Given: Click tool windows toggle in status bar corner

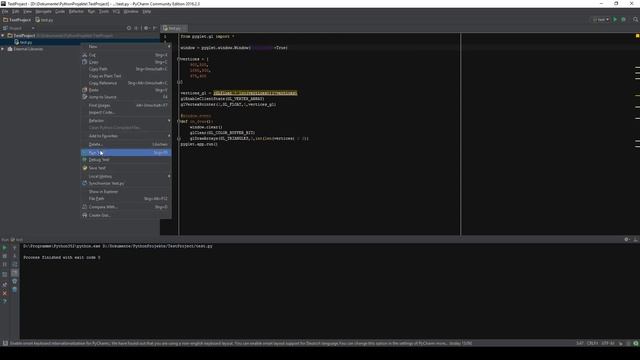Looking at the screenshot, I should tap(5, 343).
